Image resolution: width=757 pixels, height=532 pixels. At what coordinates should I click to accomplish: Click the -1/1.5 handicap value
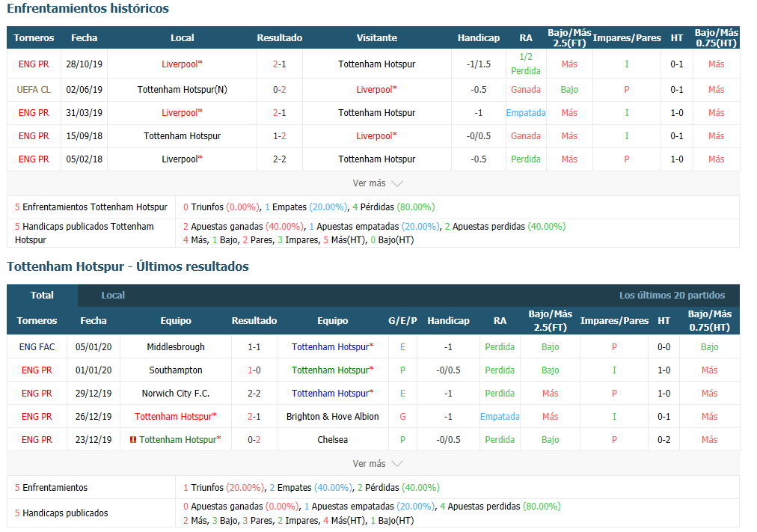[479, 64]
